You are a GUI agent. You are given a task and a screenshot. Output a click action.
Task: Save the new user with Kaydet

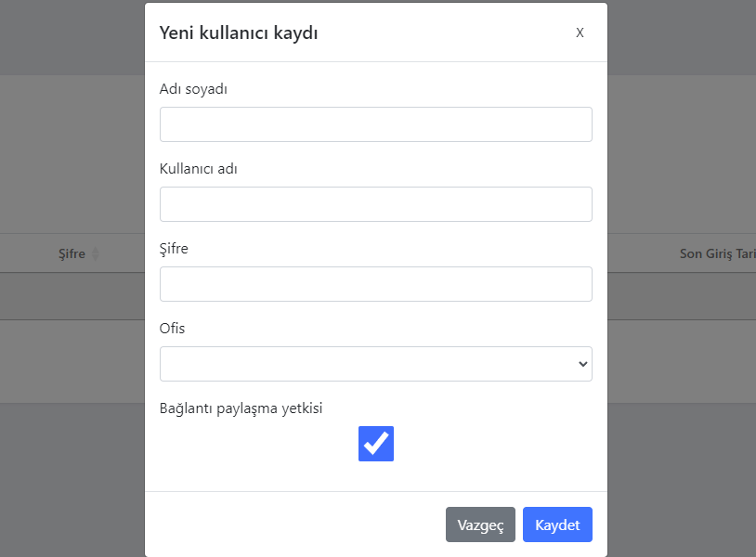click(557, 525)
